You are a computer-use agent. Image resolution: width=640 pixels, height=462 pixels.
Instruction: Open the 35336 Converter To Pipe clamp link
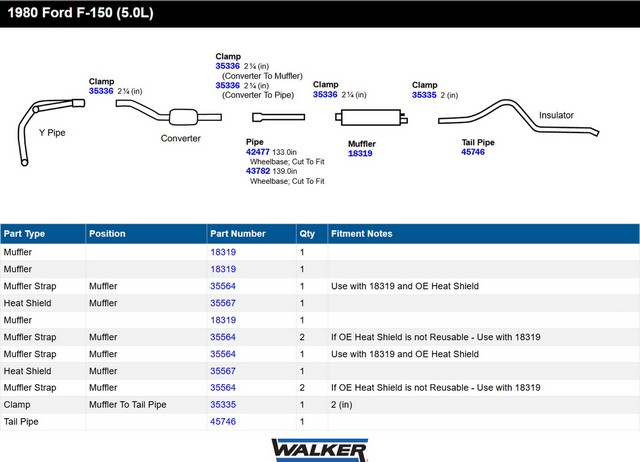[x=228, y=85]
